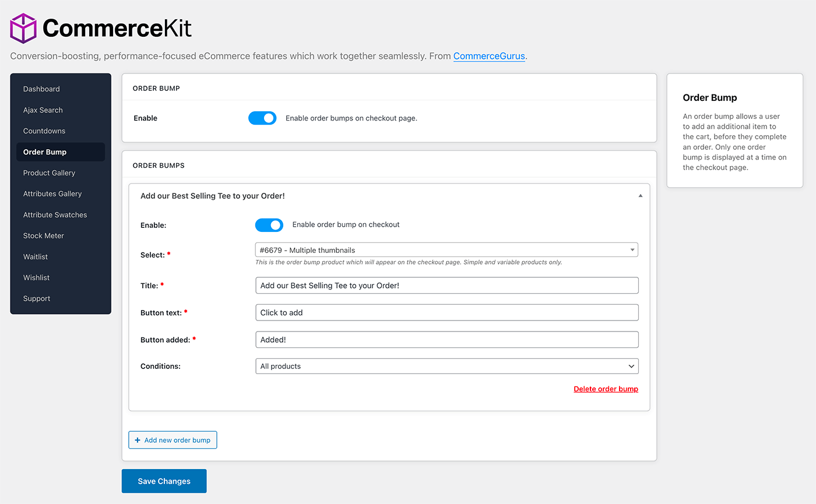Click into the Title input field
The image size is (816, 504).
(446, 286)
